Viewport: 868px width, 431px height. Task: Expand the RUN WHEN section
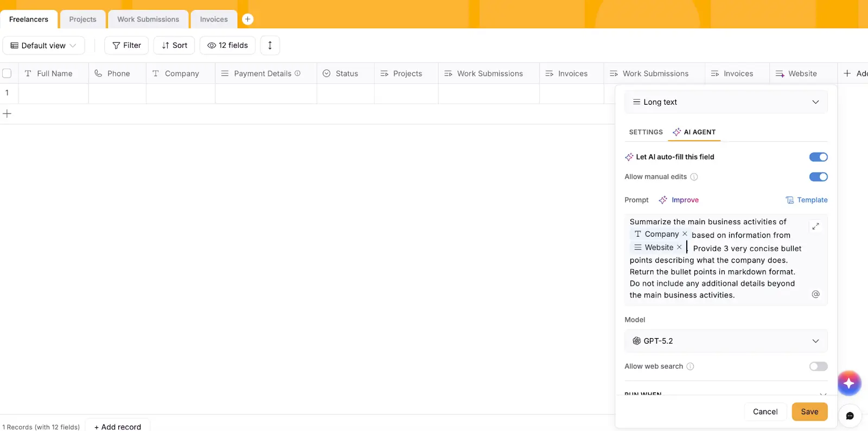726,393
